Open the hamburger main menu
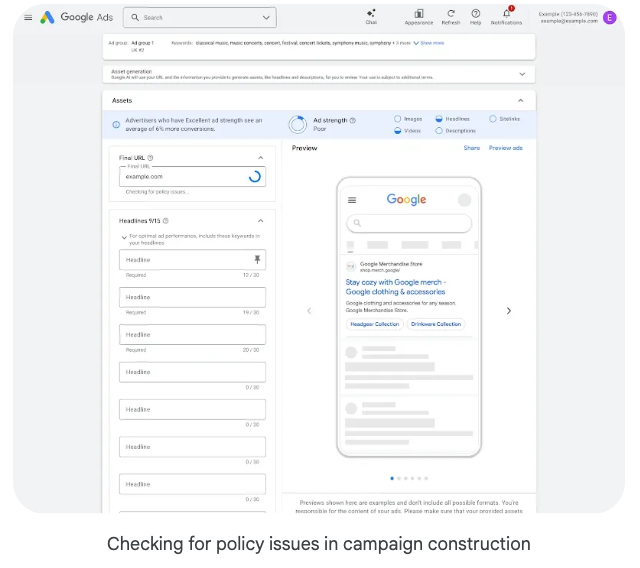Screen dimensions: 640x568 pos(28,18)
